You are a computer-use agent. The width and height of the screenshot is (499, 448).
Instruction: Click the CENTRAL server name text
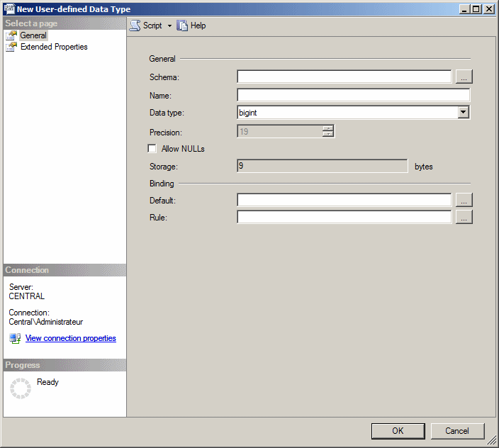pyautogui.click(x=26, y=296)
